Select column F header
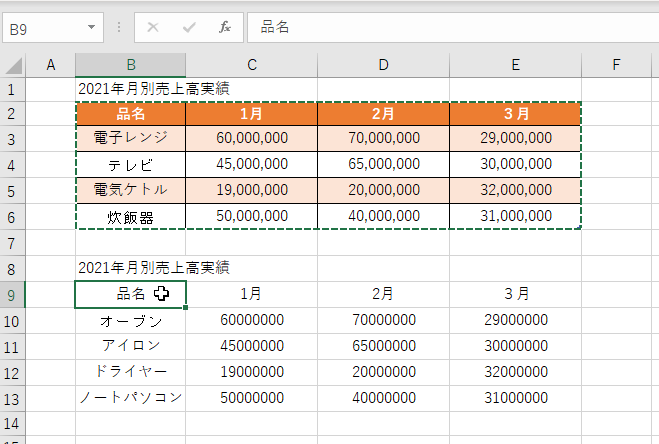 click(616, 65)
